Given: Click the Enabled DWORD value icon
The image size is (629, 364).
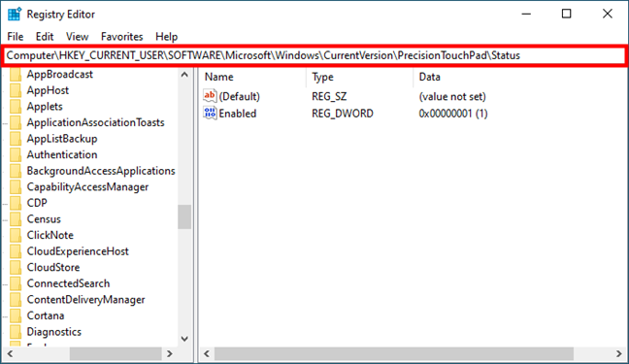Looking at the screenshot, I should coord(210,114).
